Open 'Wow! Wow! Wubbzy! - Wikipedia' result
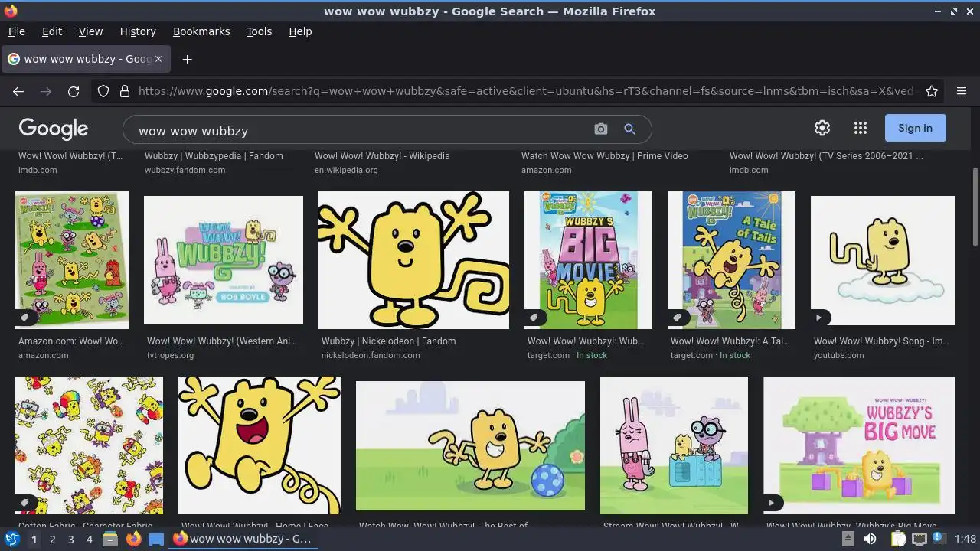Screen dimensions: 980x551 (x=382, y=156)
